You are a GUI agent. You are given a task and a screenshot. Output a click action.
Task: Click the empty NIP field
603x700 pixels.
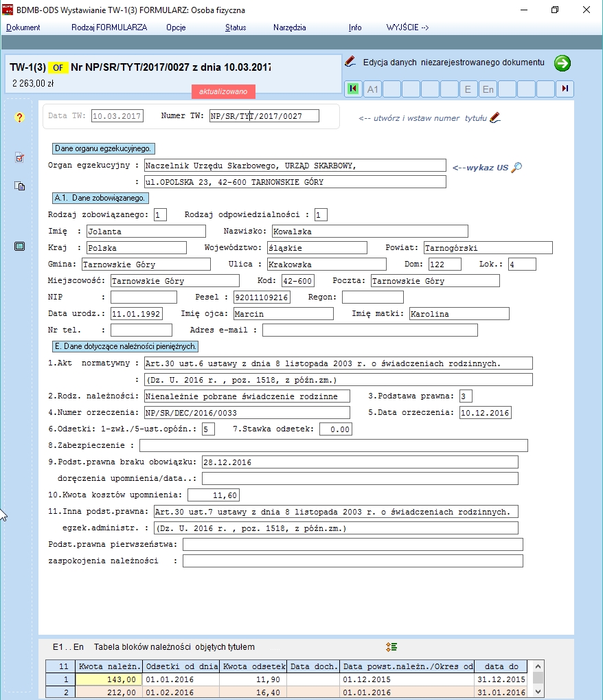pyautogui.click(x=144, y=297)
